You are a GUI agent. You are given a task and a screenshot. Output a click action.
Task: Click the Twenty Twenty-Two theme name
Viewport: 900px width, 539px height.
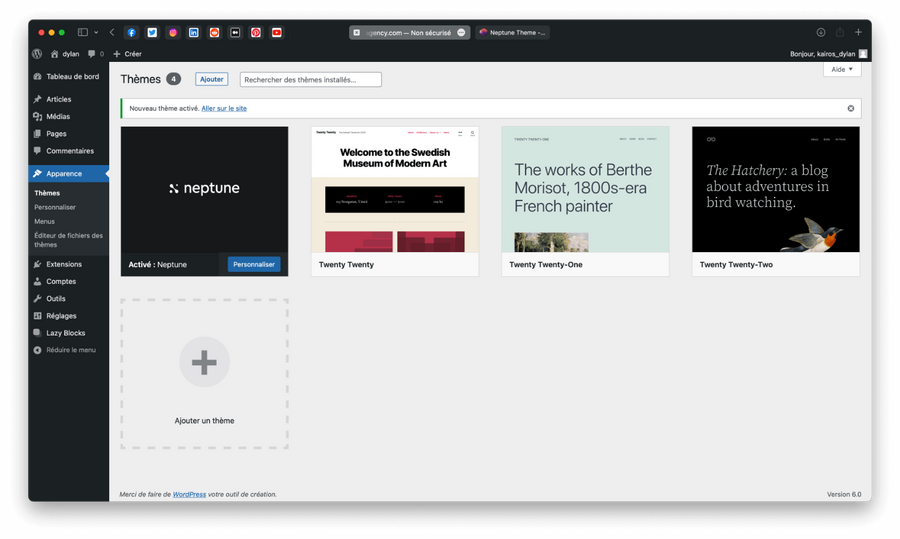point(736,265)
